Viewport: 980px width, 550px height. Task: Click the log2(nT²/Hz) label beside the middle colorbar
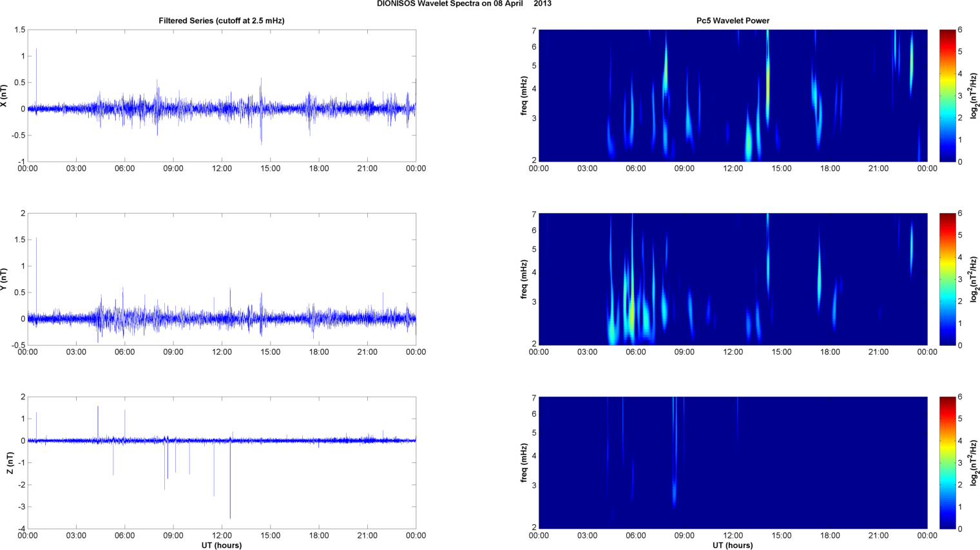(974, 280)
